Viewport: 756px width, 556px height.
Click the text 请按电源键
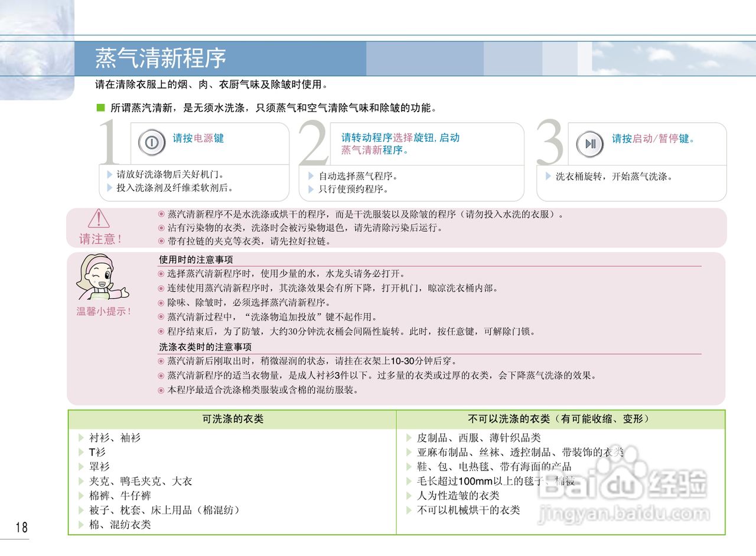[198, 138]
